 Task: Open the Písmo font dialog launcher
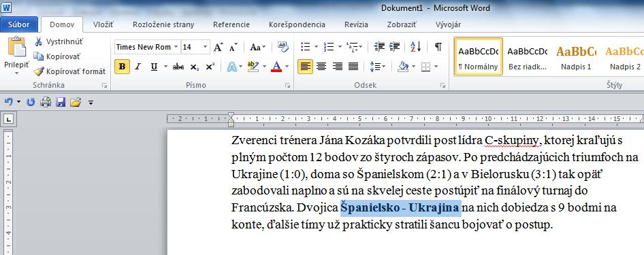(x=287, y=85)
